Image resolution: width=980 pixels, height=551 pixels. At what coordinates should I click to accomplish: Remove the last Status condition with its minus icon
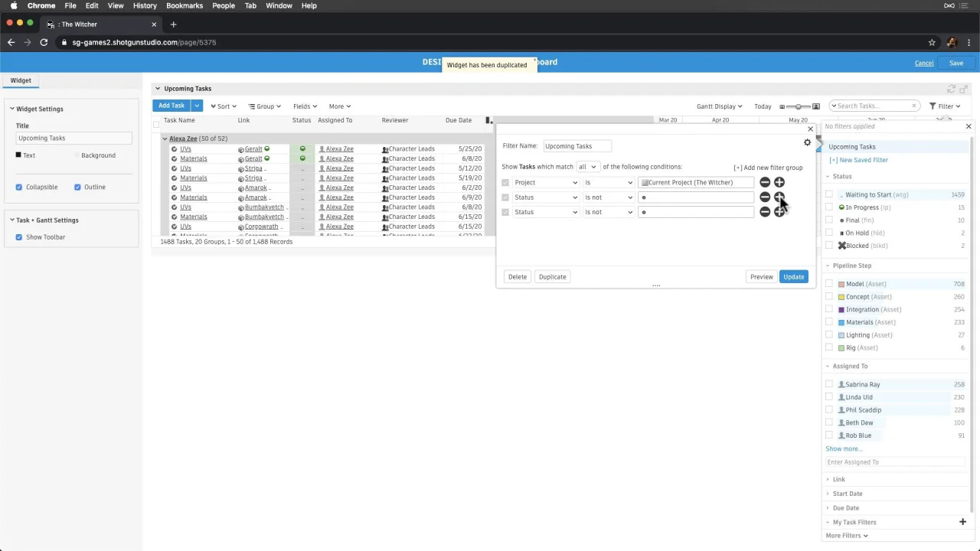pyautogui.click(x=765, y=212)
